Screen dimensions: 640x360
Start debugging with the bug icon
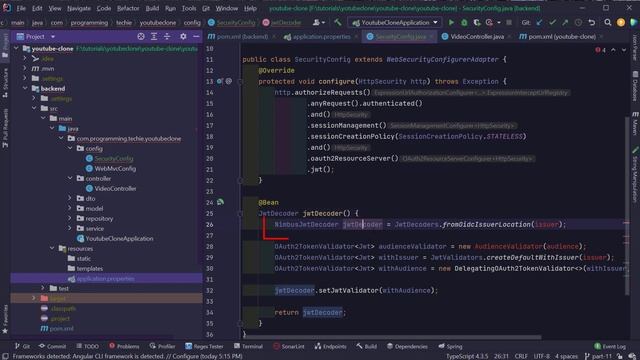(464, 23)
